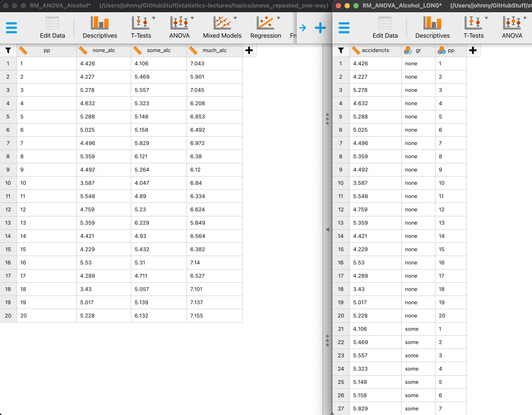
Task: Click the blue plus add-module icon
Action: (x=320, y=28)
